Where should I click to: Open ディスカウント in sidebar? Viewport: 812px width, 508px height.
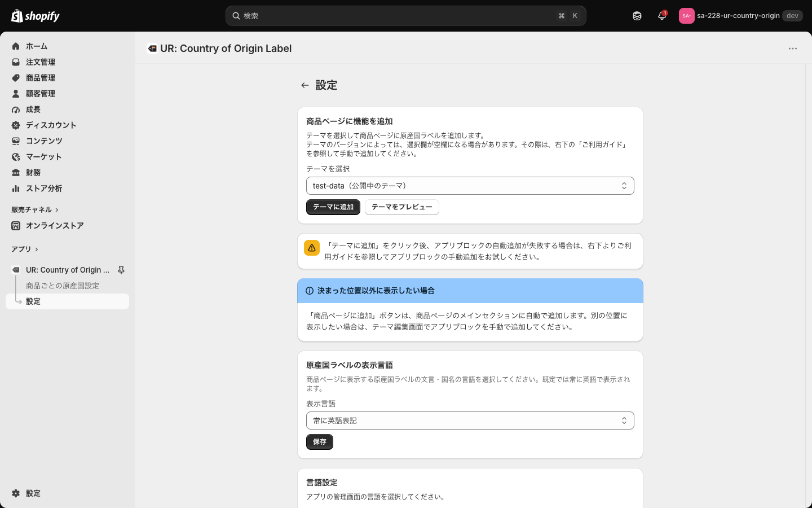coord(67,125)
